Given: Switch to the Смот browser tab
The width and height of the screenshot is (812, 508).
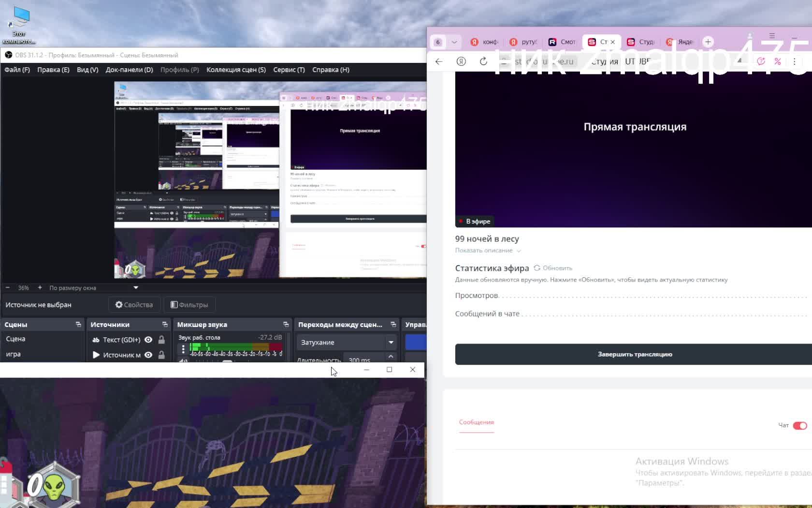Looking at the screenshot, I should [x=562, y=42].
